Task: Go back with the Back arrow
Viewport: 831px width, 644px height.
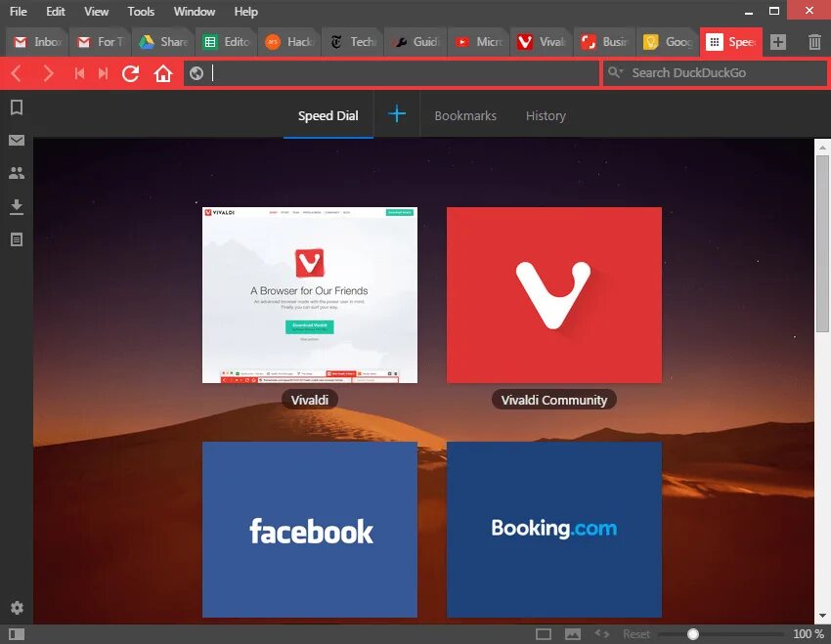Action: click(17, 73)
